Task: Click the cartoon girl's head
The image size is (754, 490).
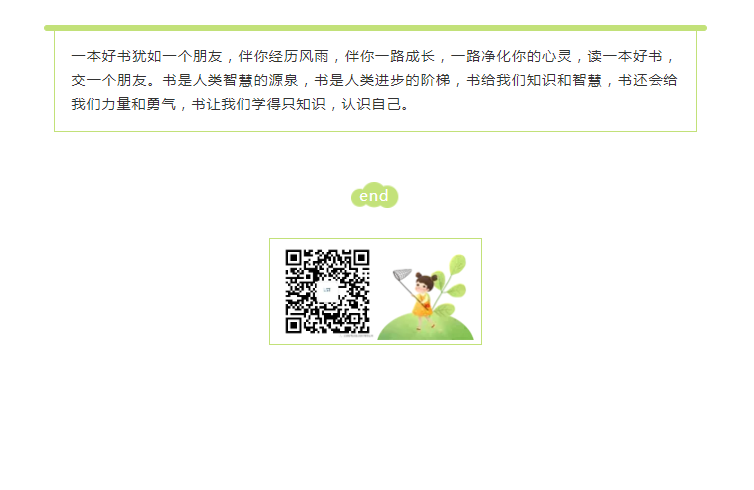Action: pyautogui.click(x=425, y=282)
